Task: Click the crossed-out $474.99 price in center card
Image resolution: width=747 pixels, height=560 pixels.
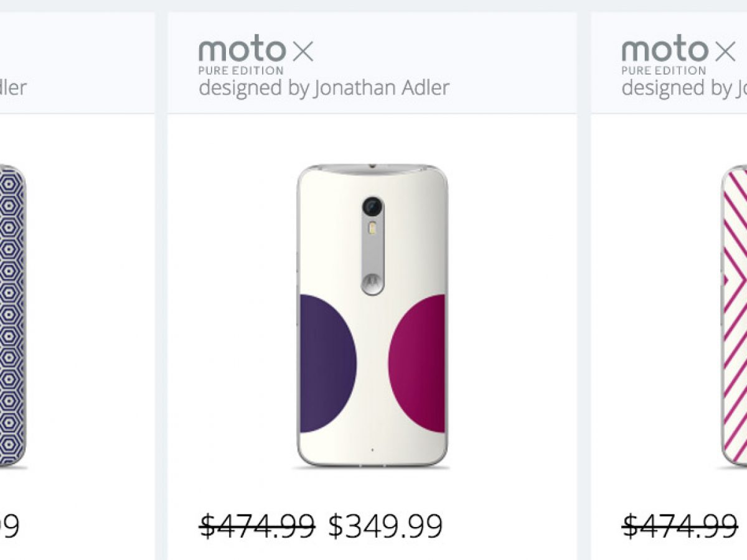Action: [x=257, y=526]
